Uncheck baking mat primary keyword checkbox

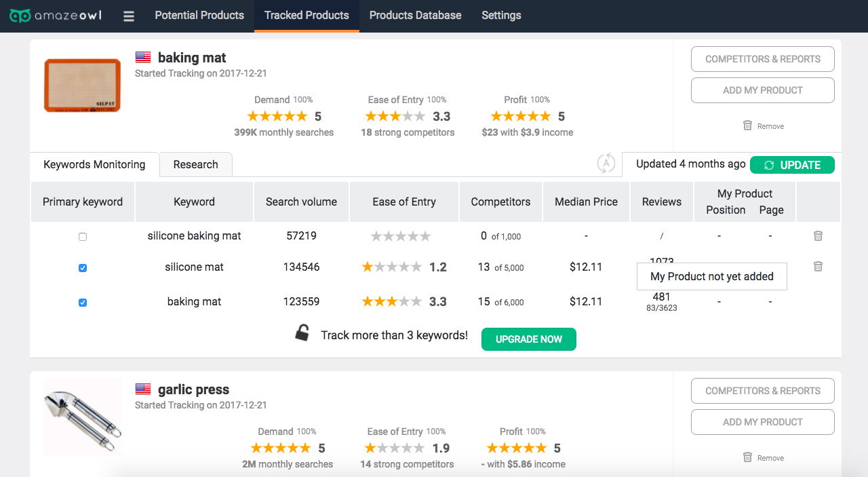[x=83, y=303]
